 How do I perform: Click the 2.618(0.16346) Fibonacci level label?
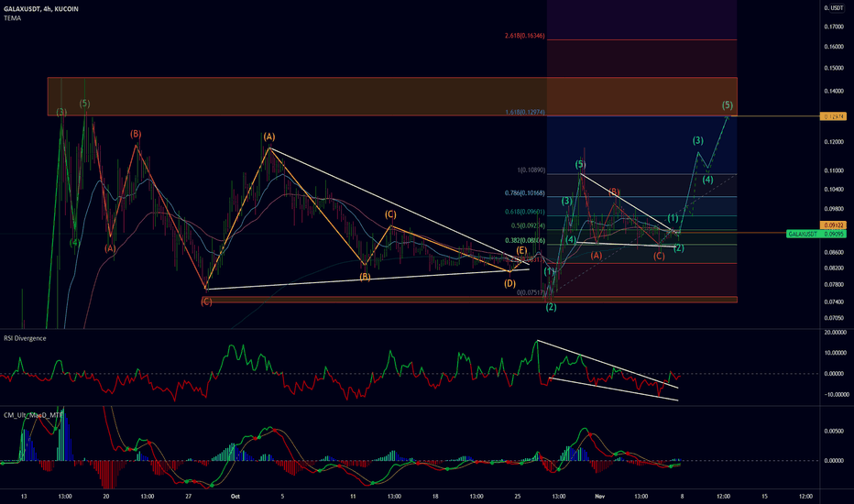coord(524,36)
